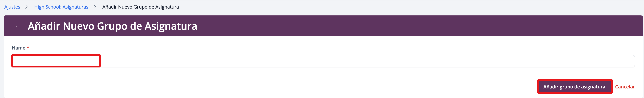
Task: Open the Ajustes breadcrumb link
Action: [x=12, y=7]
